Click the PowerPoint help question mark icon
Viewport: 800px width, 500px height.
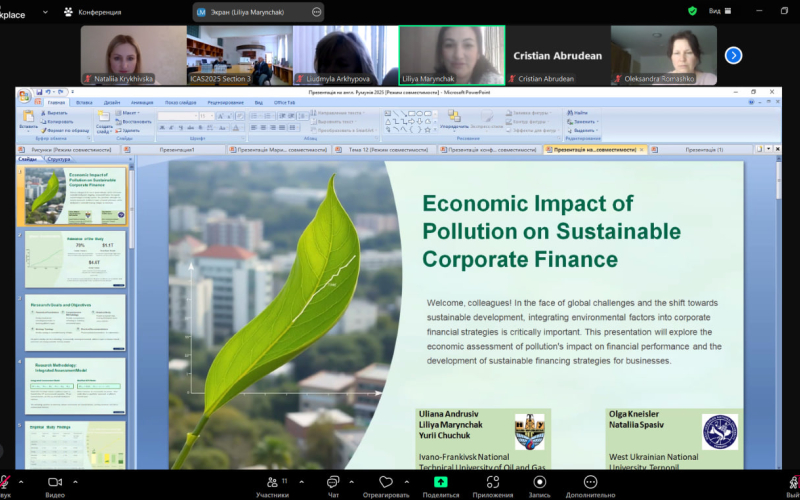(752, 102)
